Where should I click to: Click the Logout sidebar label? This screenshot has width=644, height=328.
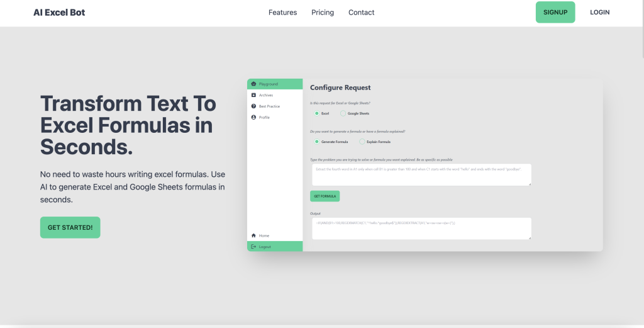pos(265,247)
